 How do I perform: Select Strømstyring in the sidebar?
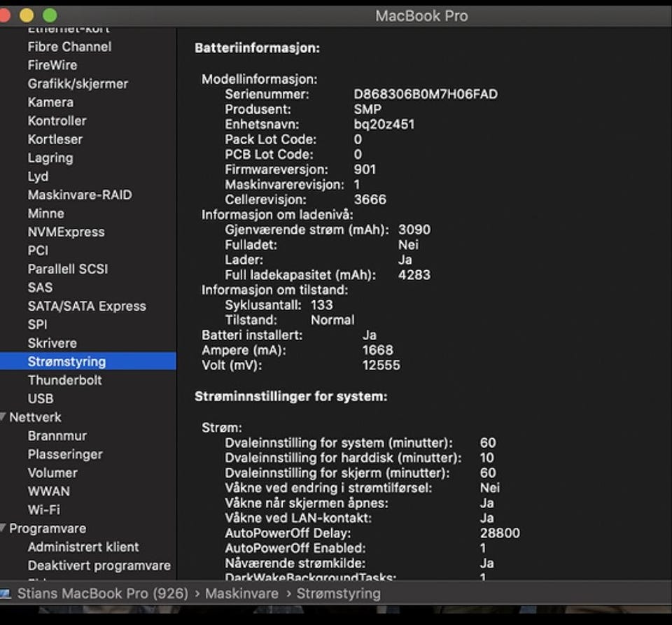pyautogui.click(x=66, y=361)
